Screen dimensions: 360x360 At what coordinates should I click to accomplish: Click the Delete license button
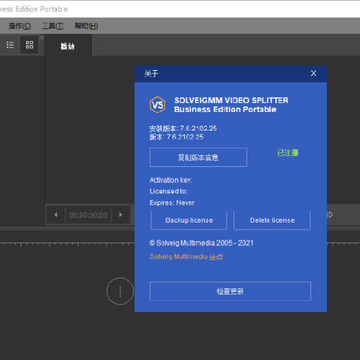[x=272, y=220]
